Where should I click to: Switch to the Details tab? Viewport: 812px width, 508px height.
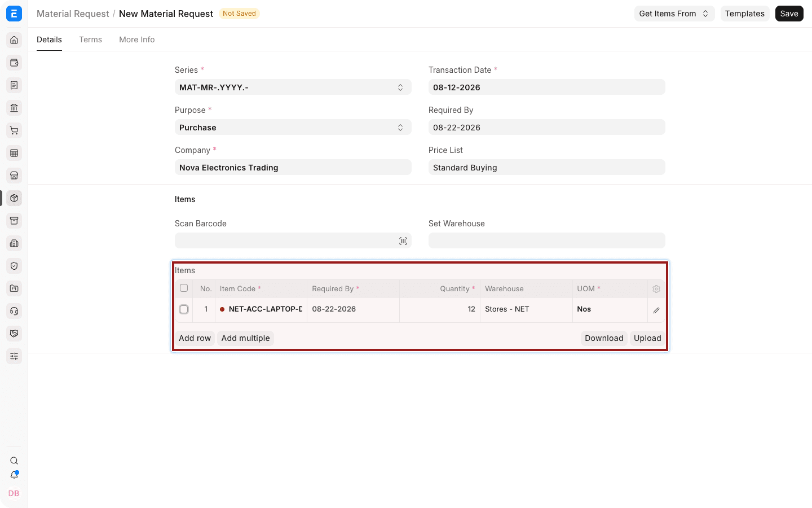[50, 40]
